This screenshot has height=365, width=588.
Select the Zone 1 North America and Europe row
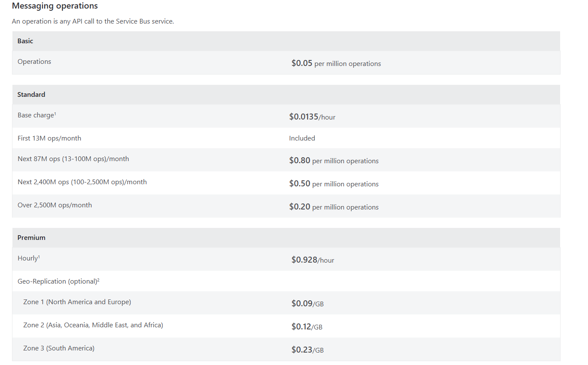pyautogui.click(x=77, y=302)
